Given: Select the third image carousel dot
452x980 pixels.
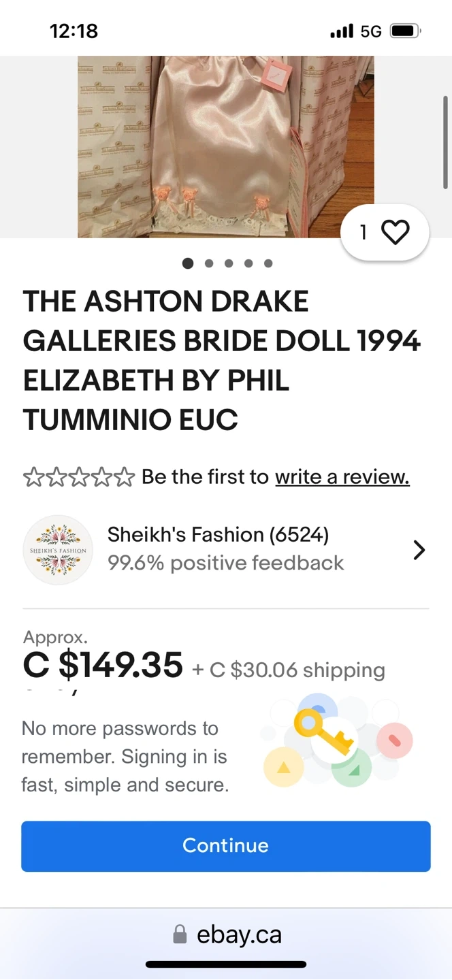Looking at the screenshot, I should tap(229, 263).
